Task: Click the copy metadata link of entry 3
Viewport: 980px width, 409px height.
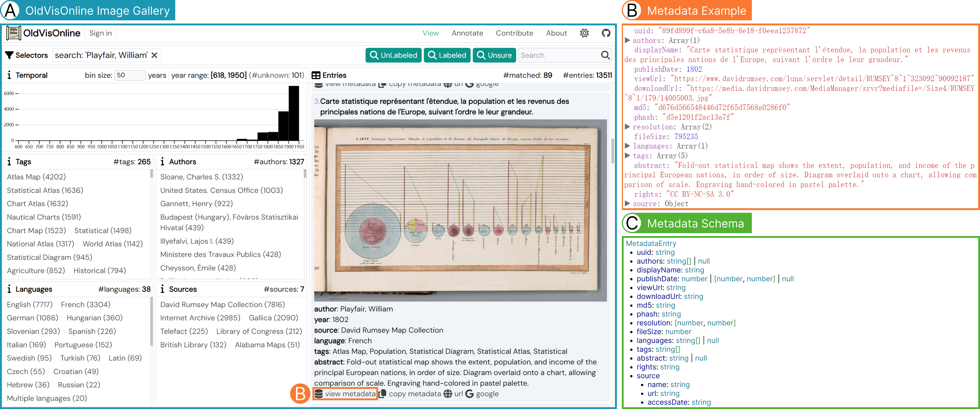Action: coord(415,393)
